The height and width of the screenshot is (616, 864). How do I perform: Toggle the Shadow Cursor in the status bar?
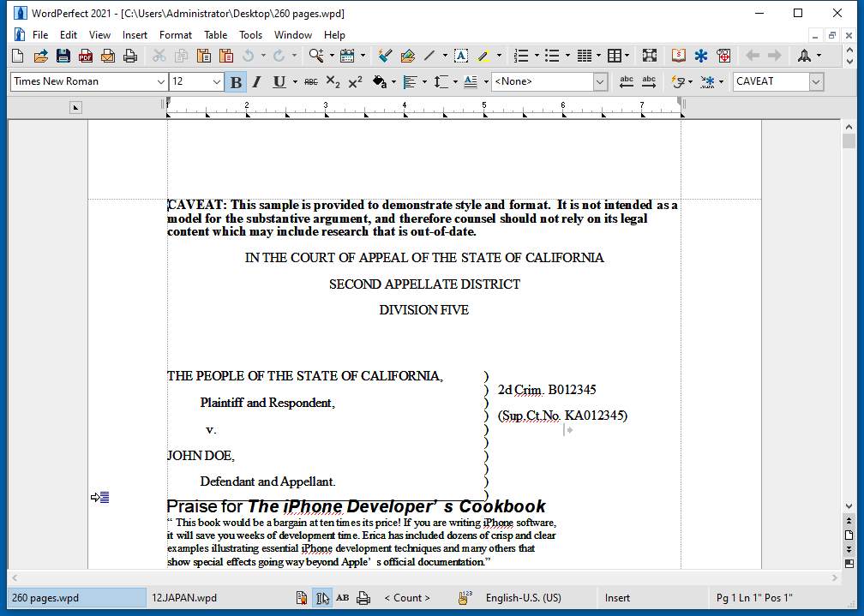pos(322,598)
